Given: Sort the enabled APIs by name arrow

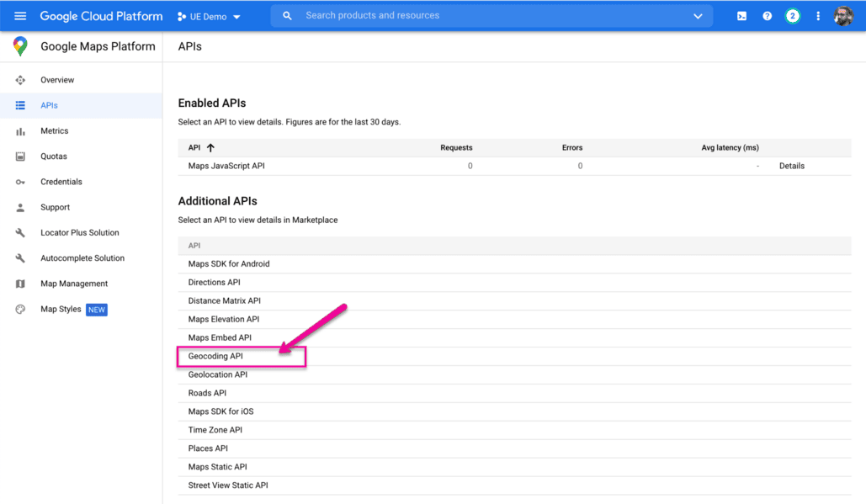Looking at the screenshot, I should coord(210,148).
